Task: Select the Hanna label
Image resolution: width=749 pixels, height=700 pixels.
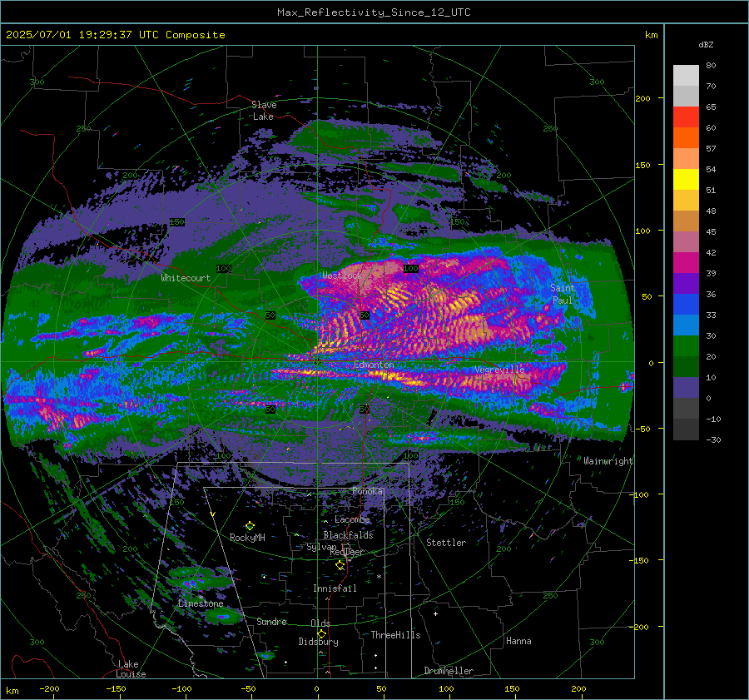Action: [518, 641]
